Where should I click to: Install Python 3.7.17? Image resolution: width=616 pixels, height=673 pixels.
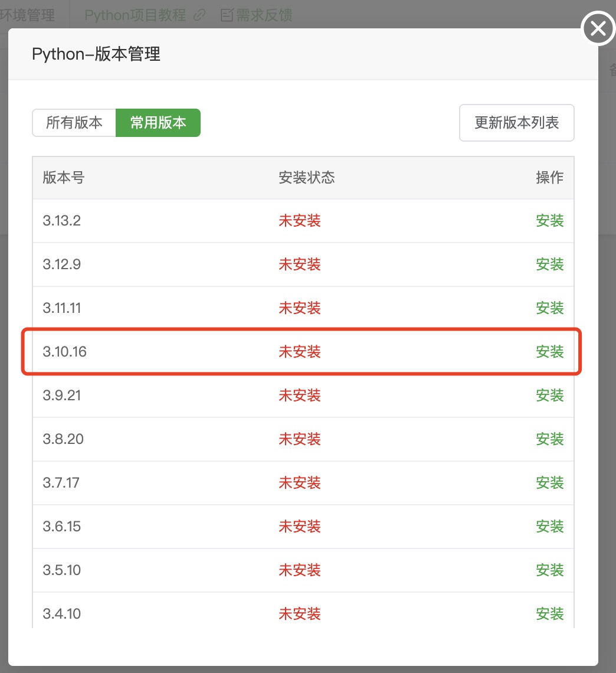tap(549, 483)
